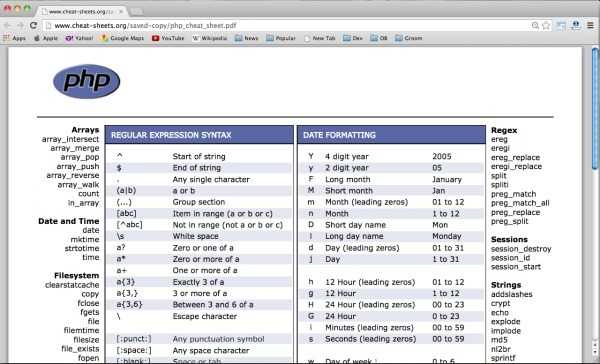Click 'White space' description
600x364 pixels.
[x=196, y=236]
